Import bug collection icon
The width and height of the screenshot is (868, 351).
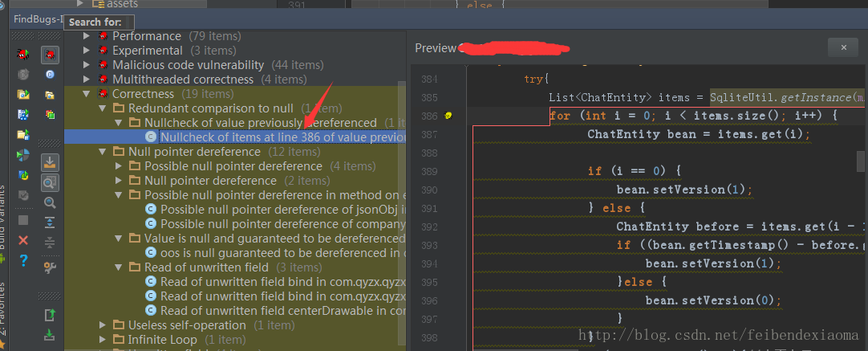click(50, 334)
